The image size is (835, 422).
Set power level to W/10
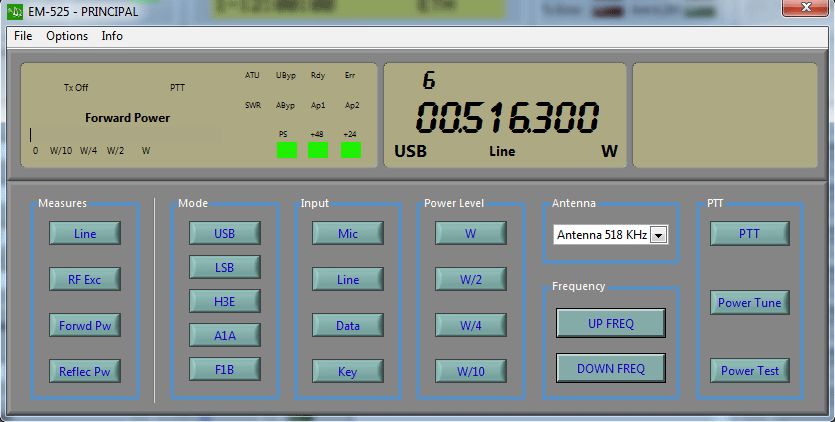(x=471, y=371)
